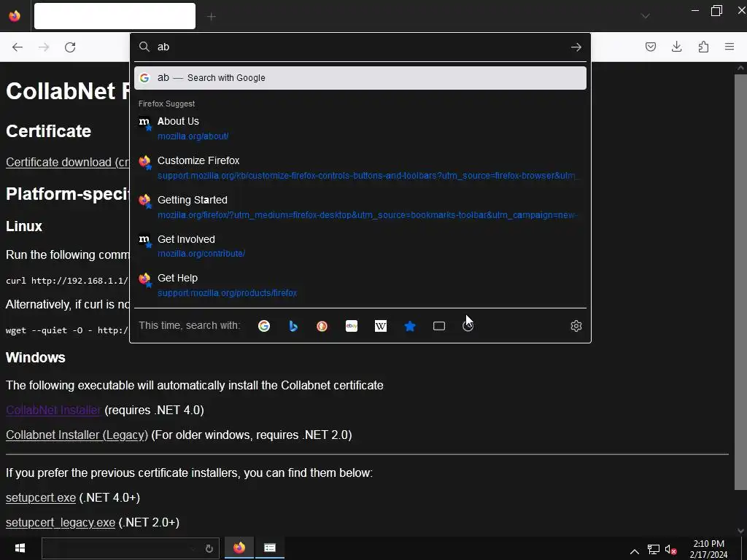Download setupcert_legacy.exe
The height and width of the screenshot is (560, 747).
tap(61, 522)
